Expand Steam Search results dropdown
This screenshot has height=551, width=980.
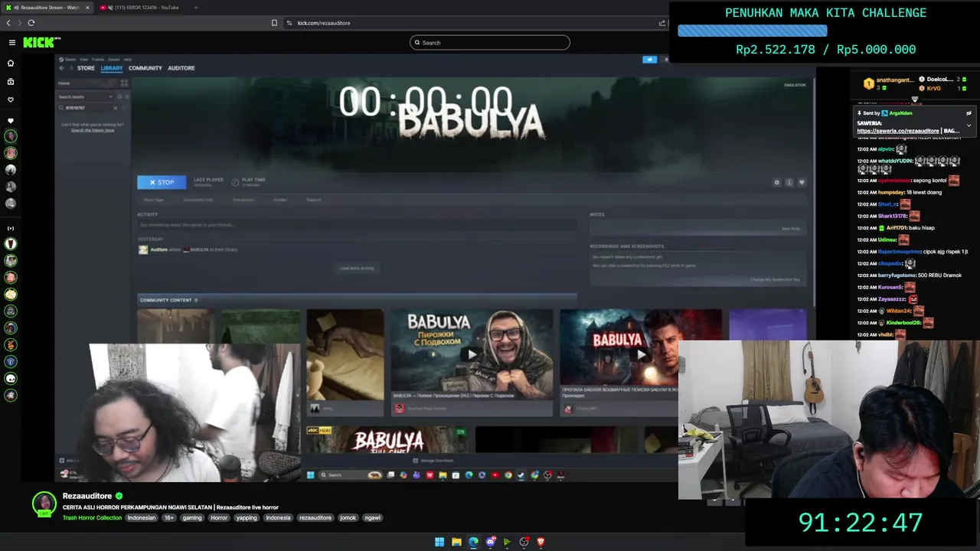[x=110, y=96]
